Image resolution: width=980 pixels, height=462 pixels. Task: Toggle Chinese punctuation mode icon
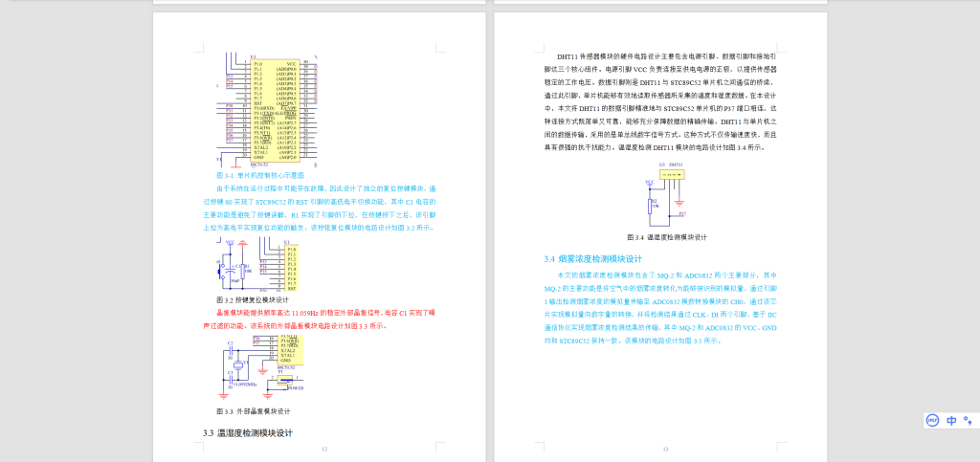coord(969,420)
